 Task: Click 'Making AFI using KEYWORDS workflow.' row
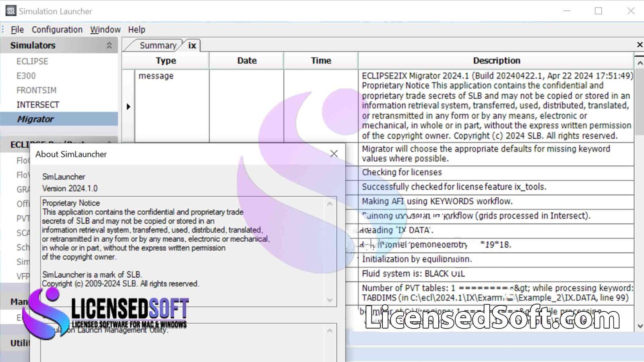(x=496, y=202)
